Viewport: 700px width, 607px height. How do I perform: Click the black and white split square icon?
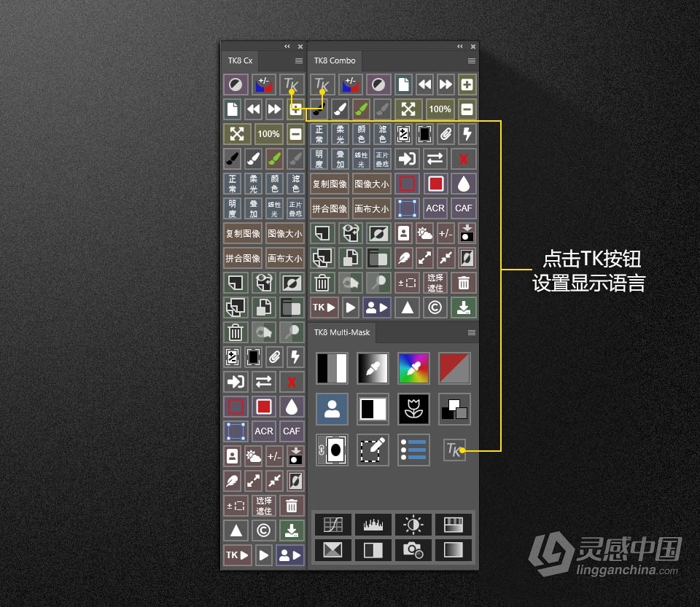(x=373, y=409)
